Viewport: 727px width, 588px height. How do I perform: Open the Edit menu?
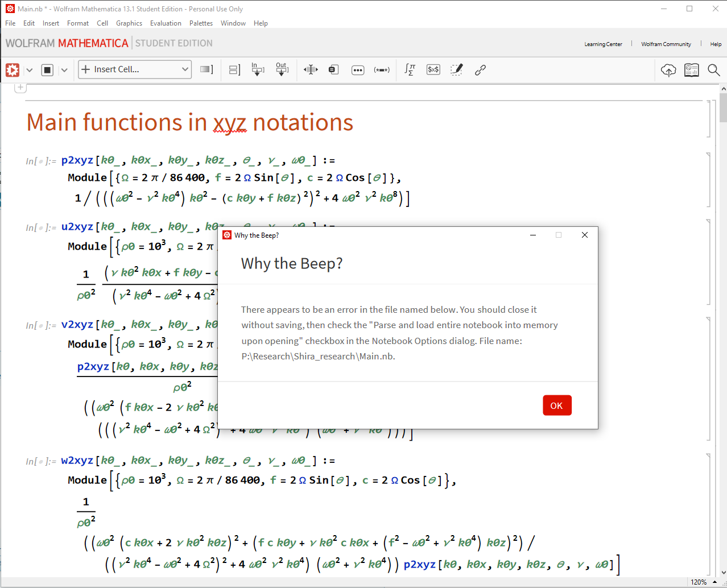pyautogui.click(x=29, y=23)
